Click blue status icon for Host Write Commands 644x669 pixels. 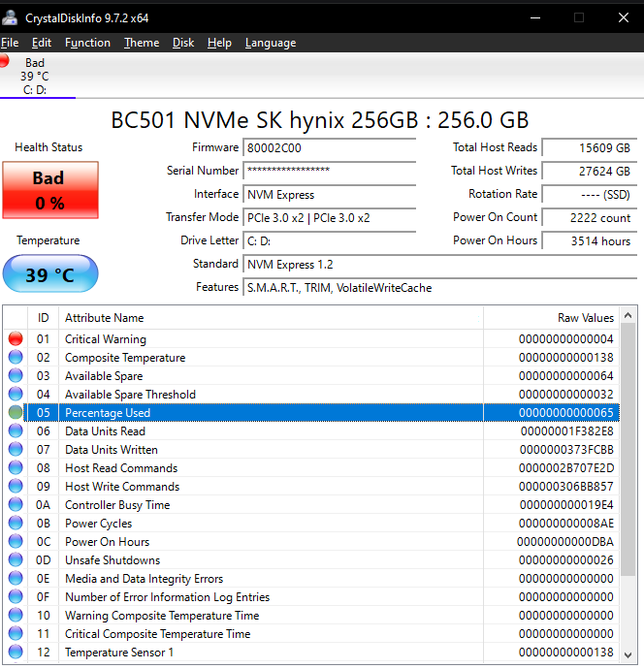pos(16,486)
